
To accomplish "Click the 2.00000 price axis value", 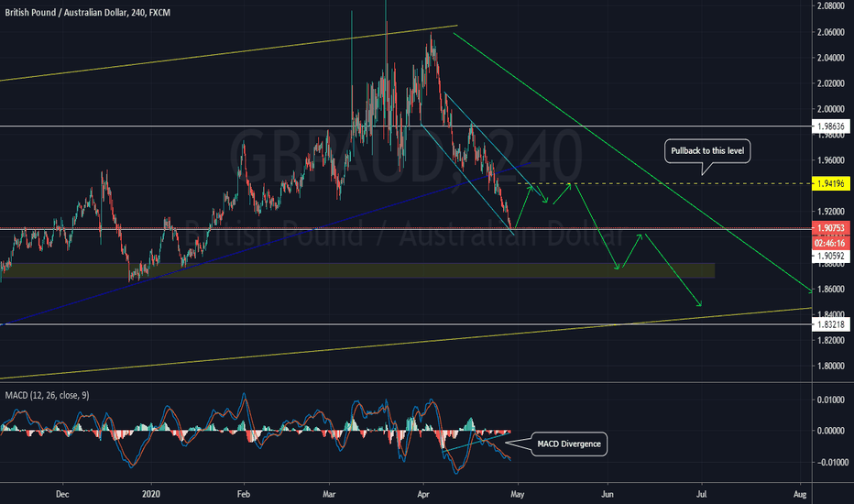I will 830,109.
